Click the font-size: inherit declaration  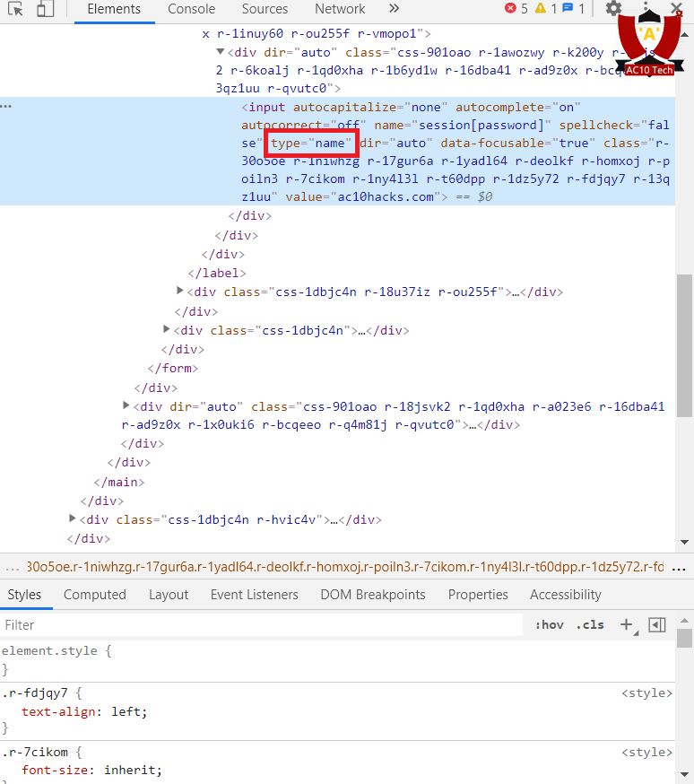click(x=92, y=770)
